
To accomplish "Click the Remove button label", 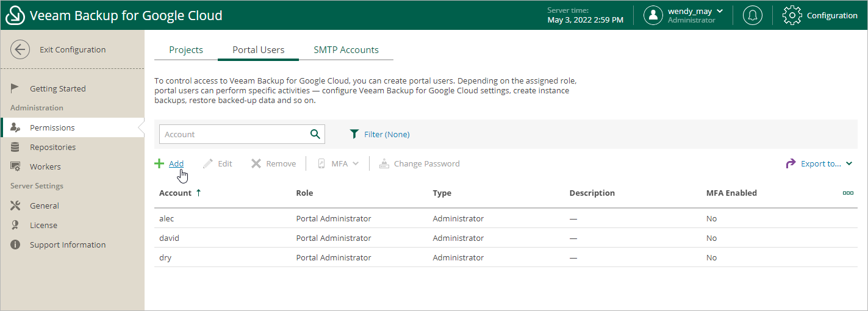I will pyautogui.click(x=281, y=163).
